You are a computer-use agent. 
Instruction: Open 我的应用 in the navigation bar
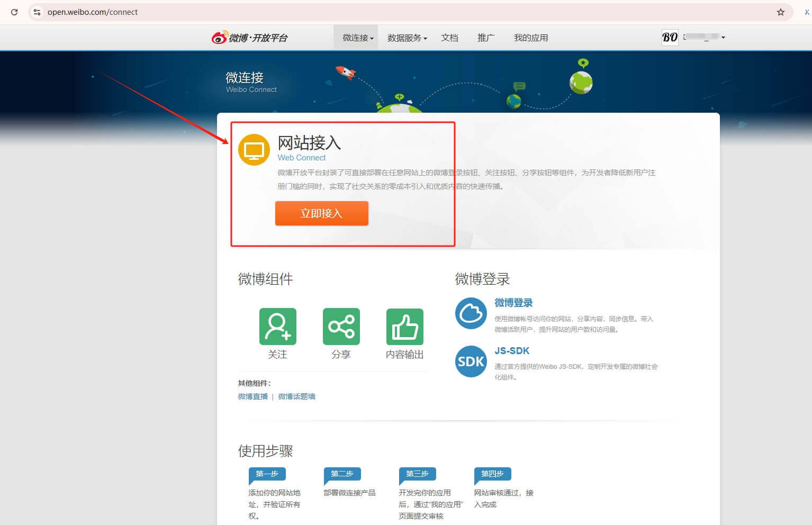pyautogui.click(x=530, y=38)
